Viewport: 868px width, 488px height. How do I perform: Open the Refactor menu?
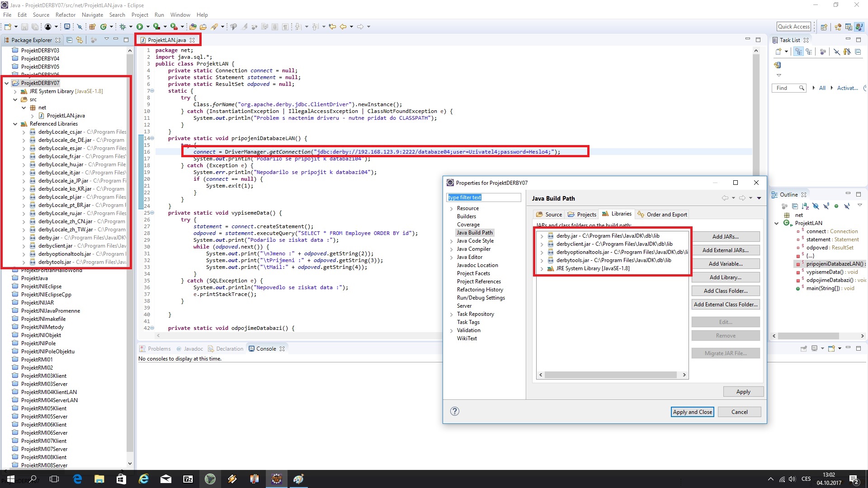[x=65, y=14]
